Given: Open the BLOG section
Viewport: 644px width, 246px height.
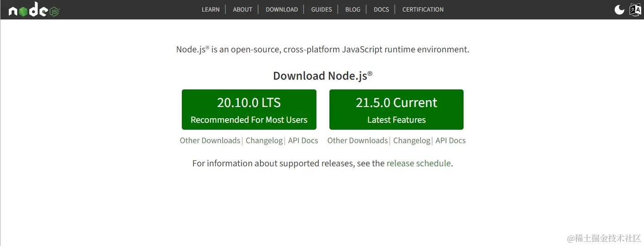Looking at the screenshot, I should (x=353, y=9).
